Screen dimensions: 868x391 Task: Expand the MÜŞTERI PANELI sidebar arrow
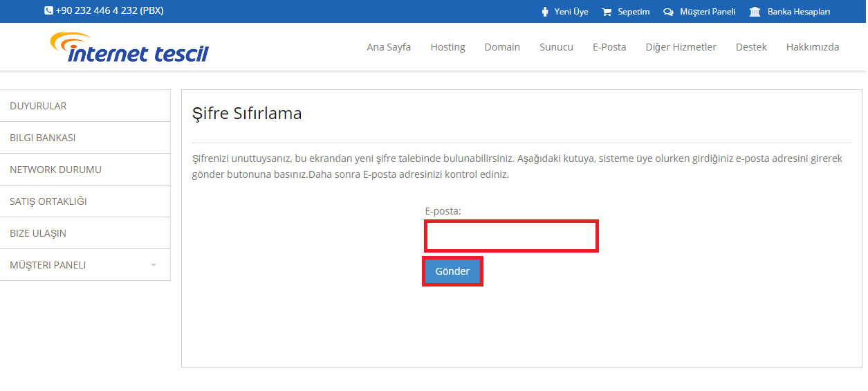pos(154,265)
